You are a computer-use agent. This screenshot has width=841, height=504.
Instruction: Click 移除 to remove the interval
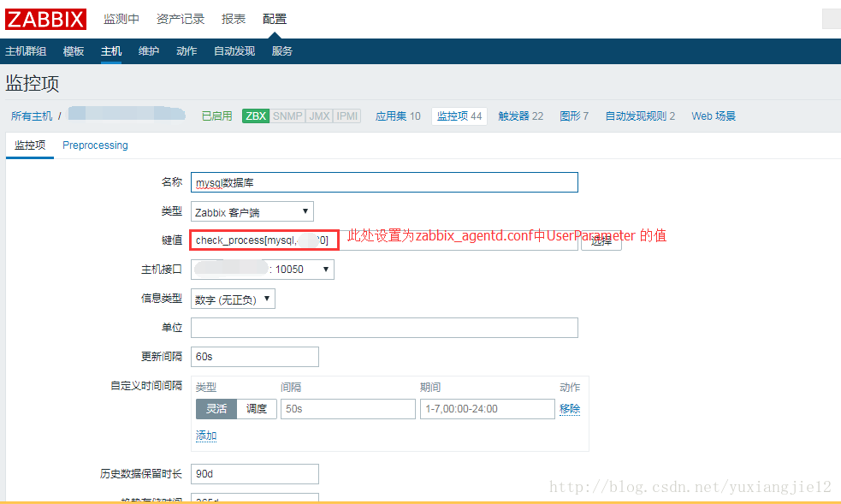coord(570,409)
